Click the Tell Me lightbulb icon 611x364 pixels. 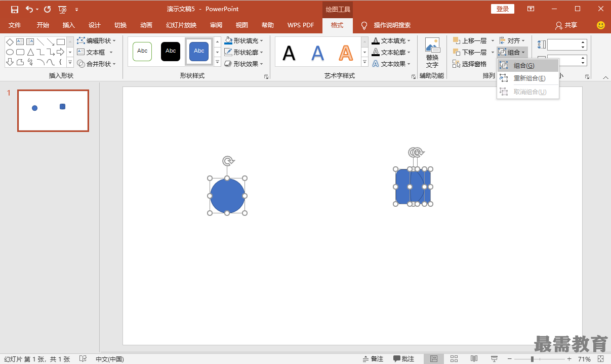(364, 25)
